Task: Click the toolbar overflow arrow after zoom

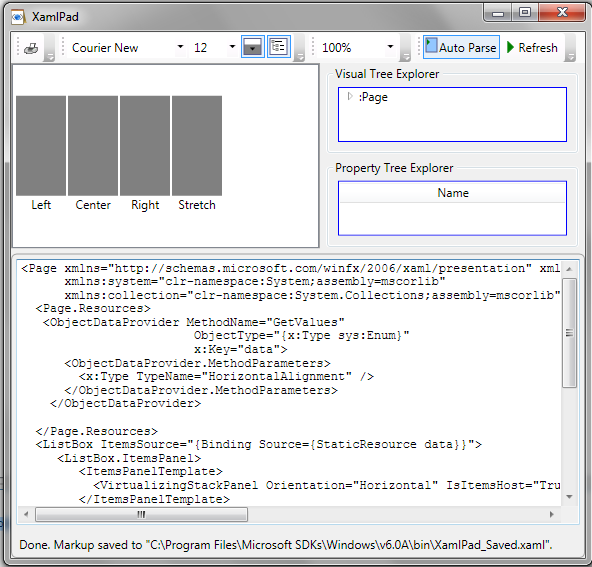Action: (x=405, y=48)
